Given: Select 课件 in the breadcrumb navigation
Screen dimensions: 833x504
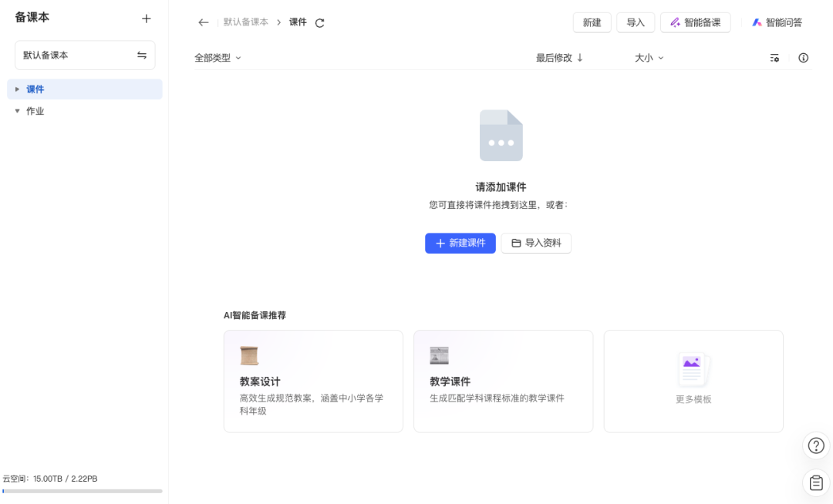Looking at the screenshot, I should (x=298, y=22).
